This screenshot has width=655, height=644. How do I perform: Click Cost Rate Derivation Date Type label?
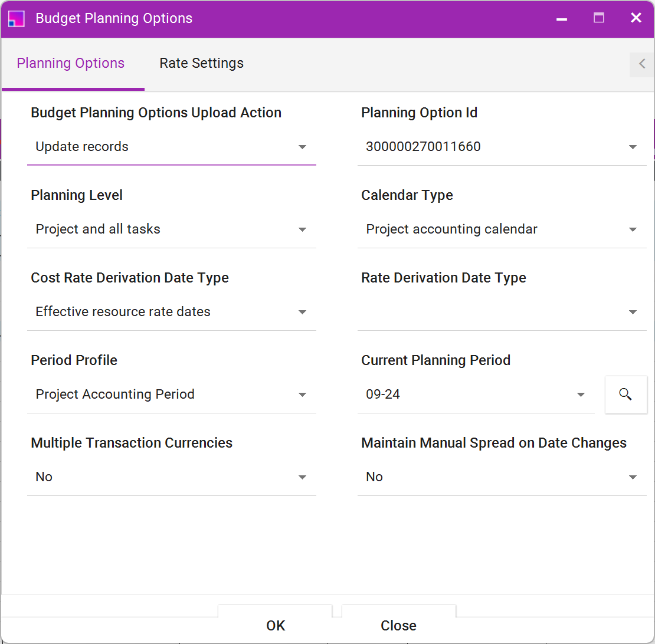[129, 278]
